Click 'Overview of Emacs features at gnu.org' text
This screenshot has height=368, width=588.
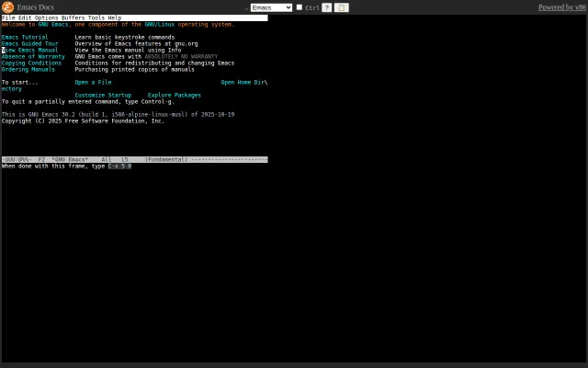coord(136,43)
